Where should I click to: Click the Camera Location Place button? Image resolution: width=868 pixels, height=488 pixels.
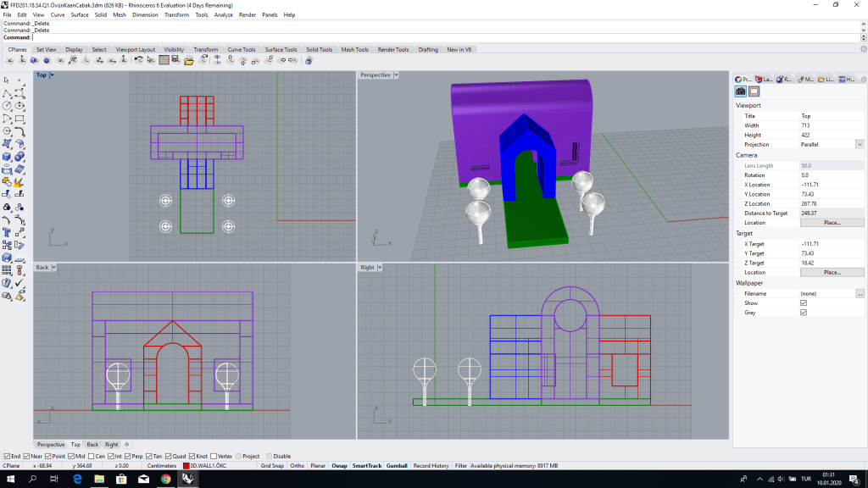[832, 223]
